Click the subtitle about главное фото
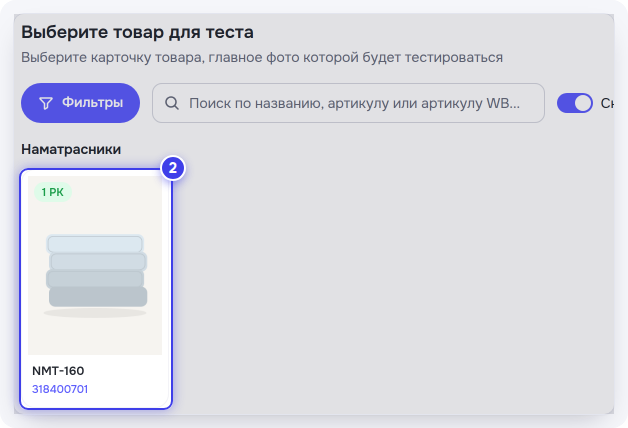The image size is (628, 428). (x=262, y=58)
